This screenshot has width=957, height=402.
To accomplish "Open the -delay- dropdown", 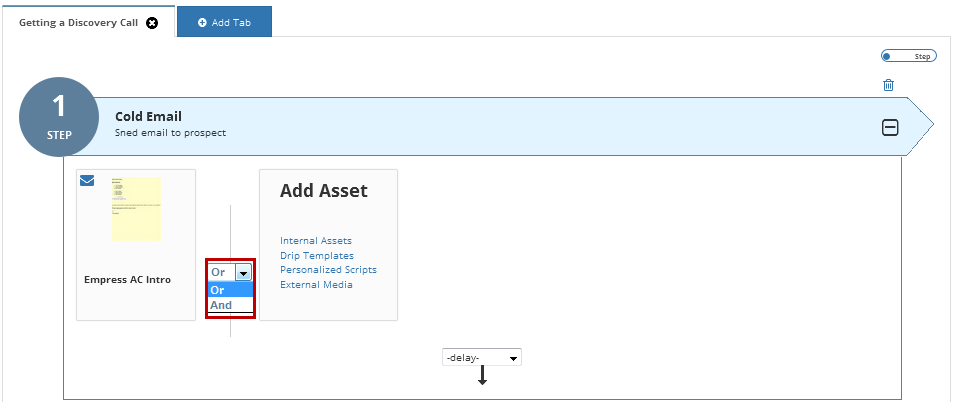I will tap(482, 357).
